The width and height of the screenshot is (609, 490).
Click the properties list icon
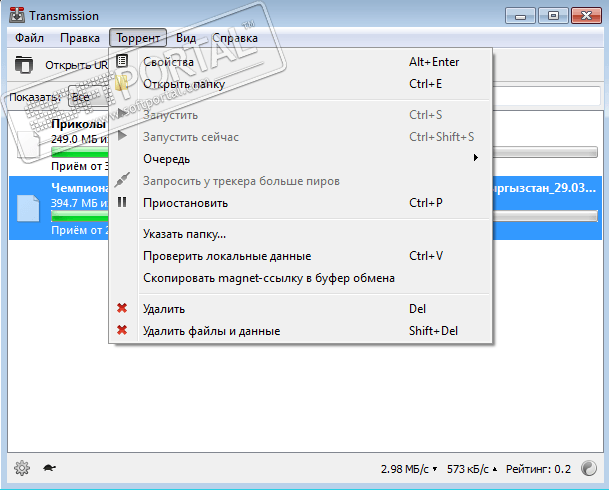click(x=122, y=61)
